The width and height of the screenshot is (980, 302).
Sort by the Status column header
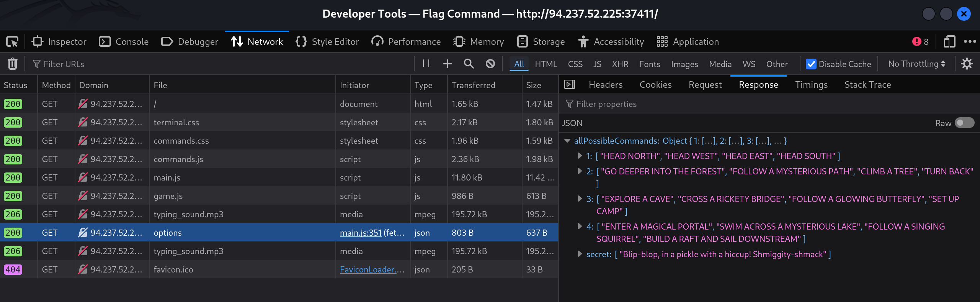19,85
